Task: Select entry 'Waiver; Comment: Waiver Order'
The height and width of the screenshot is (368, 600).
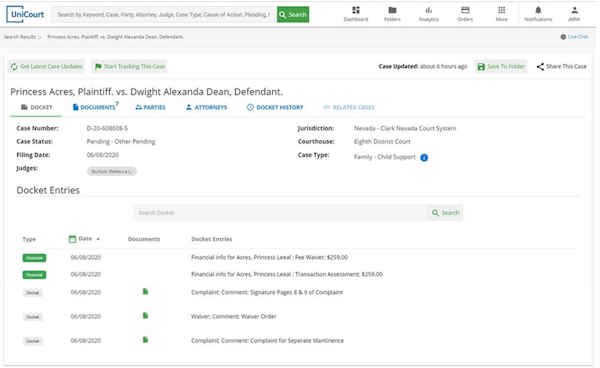Action: click(x=233, y=316)
